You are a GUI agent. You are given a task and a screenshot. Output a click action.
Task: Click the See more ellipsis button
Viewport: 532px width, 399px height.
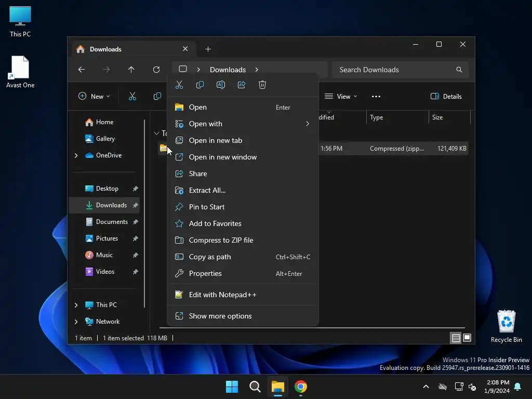pos(376,96)
